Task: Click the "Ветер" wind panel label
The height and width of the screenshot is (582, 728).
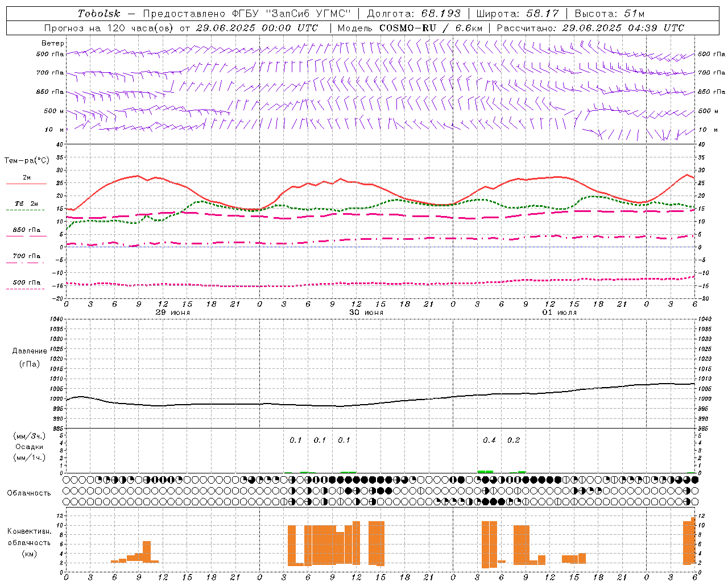Action: coord(53,43)
